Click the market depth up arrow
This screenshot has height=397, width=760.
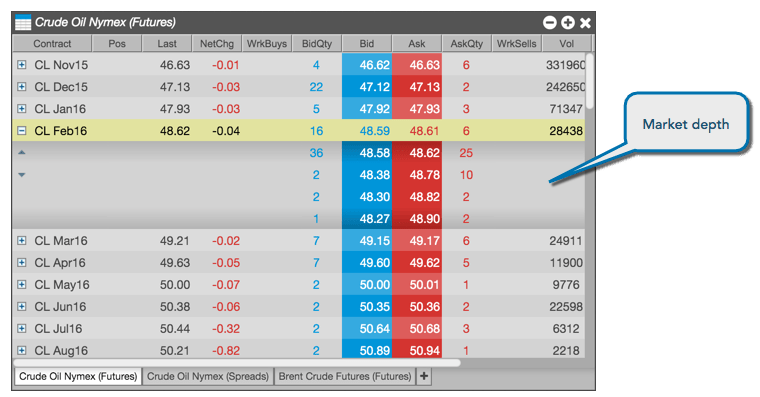click(21, 152)
